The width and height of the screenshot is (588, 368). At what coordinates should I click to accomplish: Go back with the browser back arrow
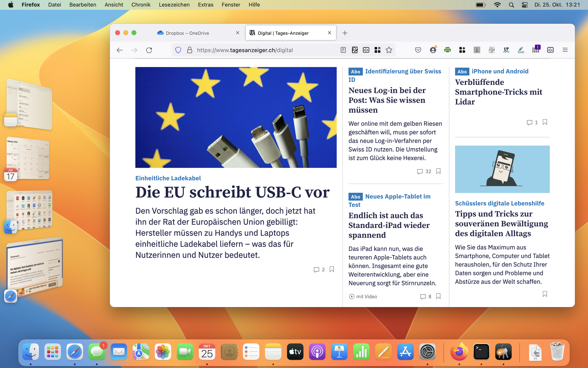pos(120,50)
